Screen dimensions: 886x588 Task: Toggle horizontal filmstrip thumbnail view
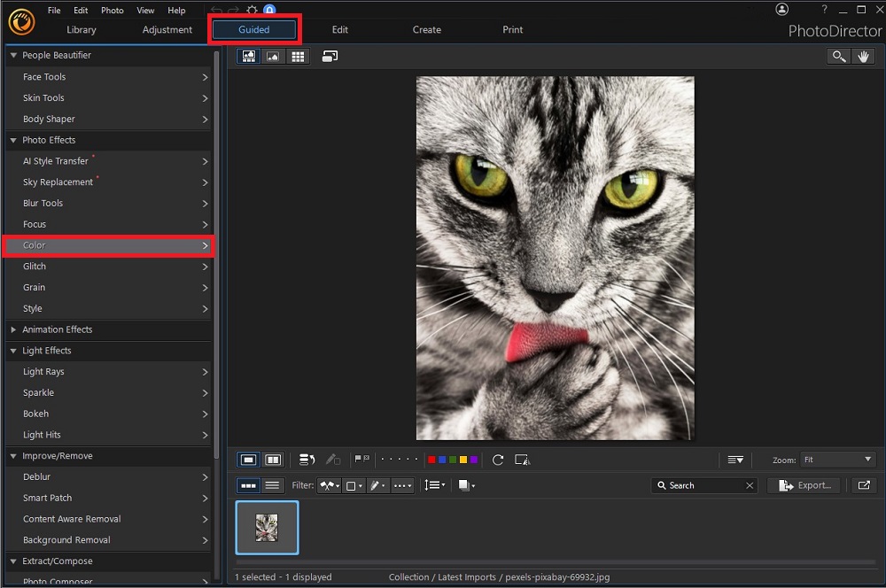248,484
